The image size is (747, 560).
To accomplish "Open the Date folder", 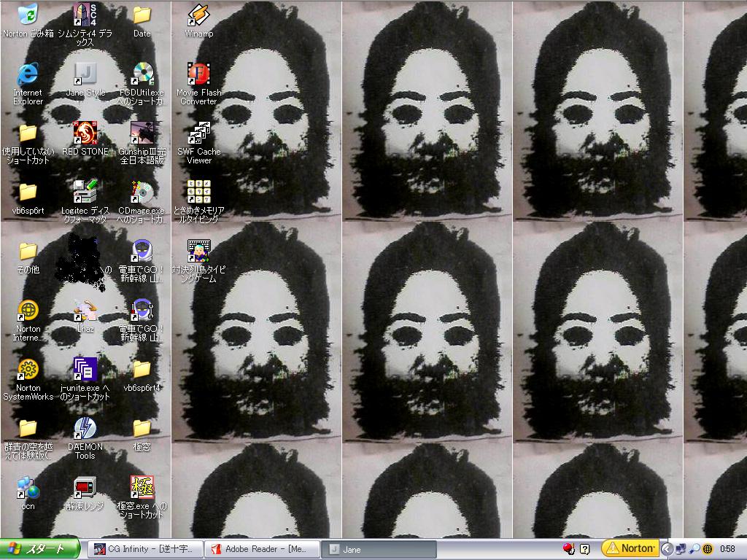I will pyautogui.click(x=142, y=15).
